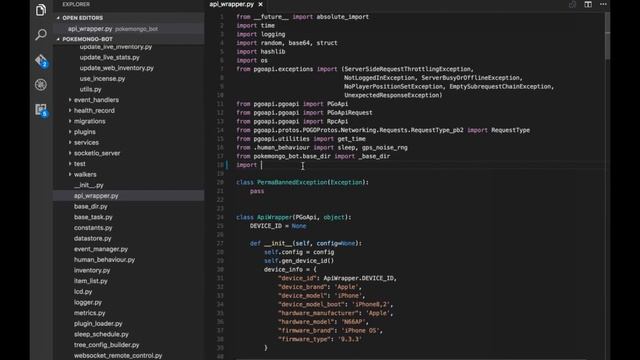640x360 pixels.
Task: Click 'from __future__ import absolute_import' line
Action: point(302,17)
